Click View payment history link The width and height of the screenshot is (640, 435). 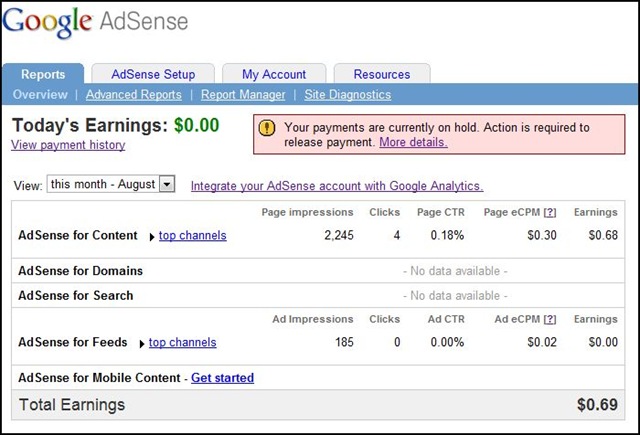click(x=68, y=145)
